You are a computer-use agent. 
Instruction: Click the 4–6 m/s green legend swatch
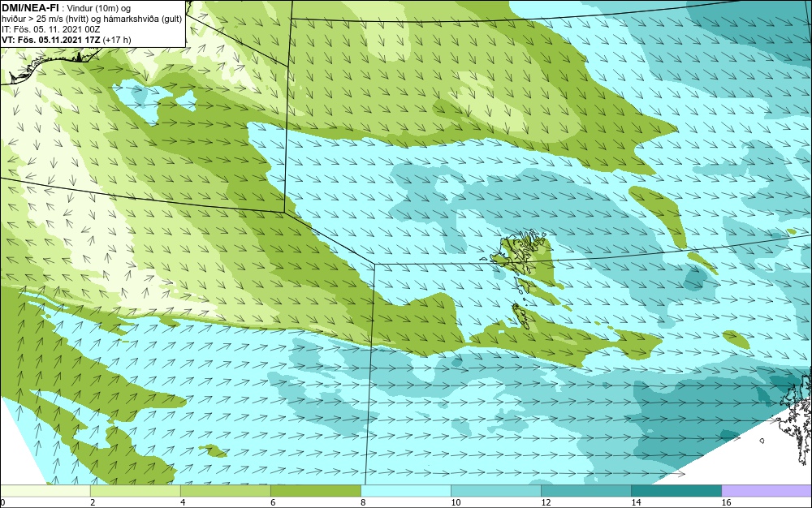click(226, 490)
